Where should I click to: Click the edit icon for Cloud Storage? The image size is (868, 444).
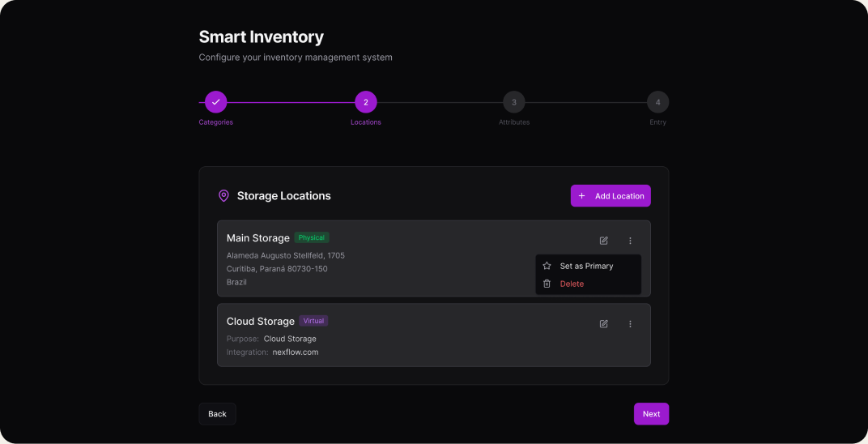pyautogui.click(x=603, y=324)
